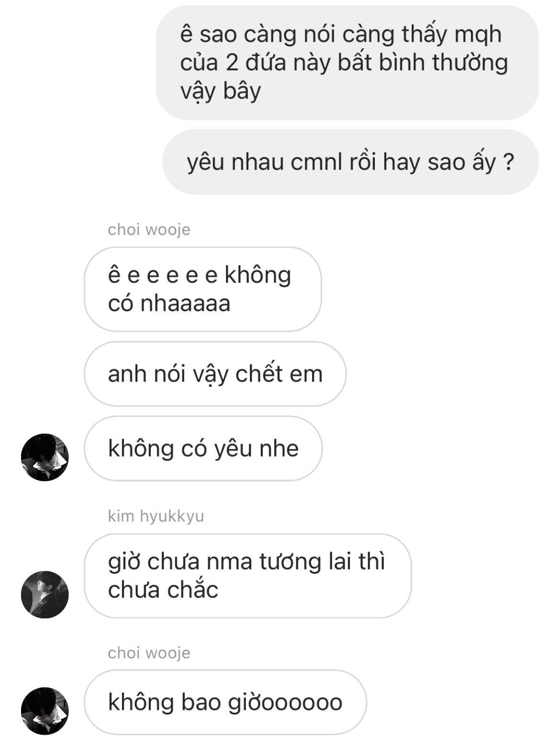
Task: Tap the 'không bao giờoooooo' message bubble
Action: click(x=225, y=702)
